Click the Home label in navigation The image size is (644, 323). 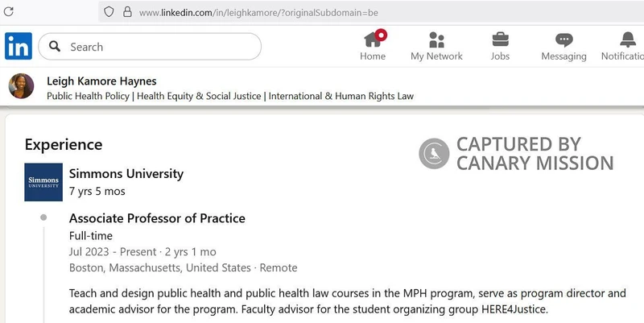tap(373, 56)
